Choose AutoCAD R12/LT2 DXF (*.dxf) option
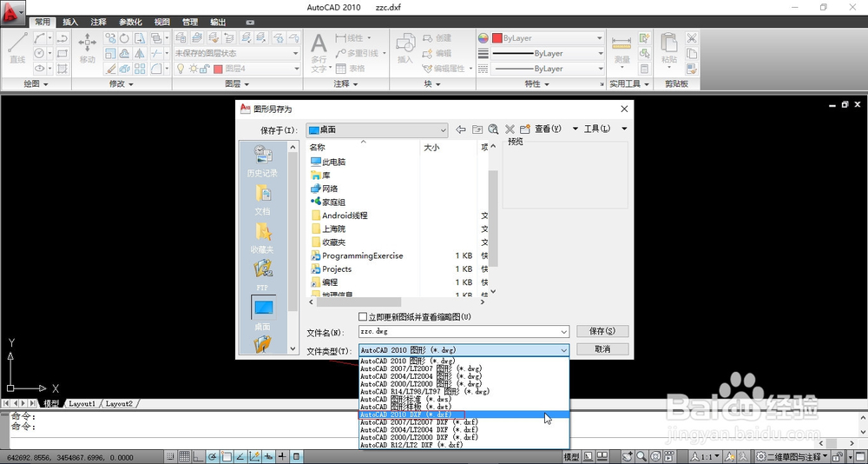The height and width of the screenshot is (464, 868). (x=464, y=445)
